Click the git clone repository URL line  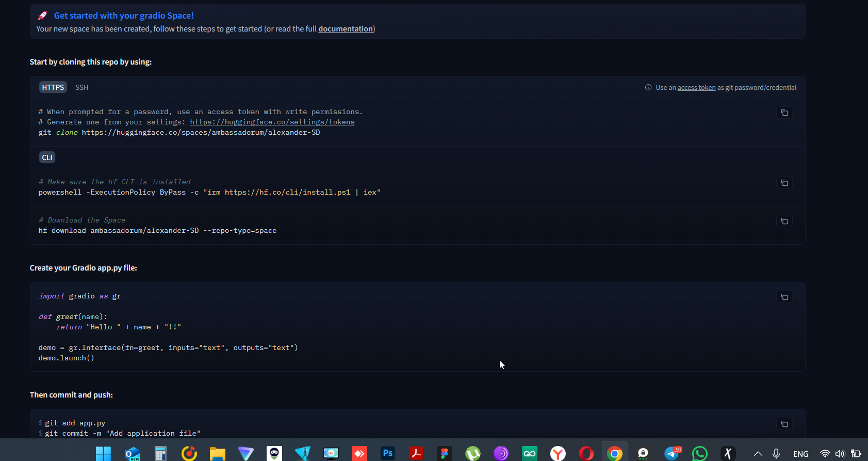179,133
